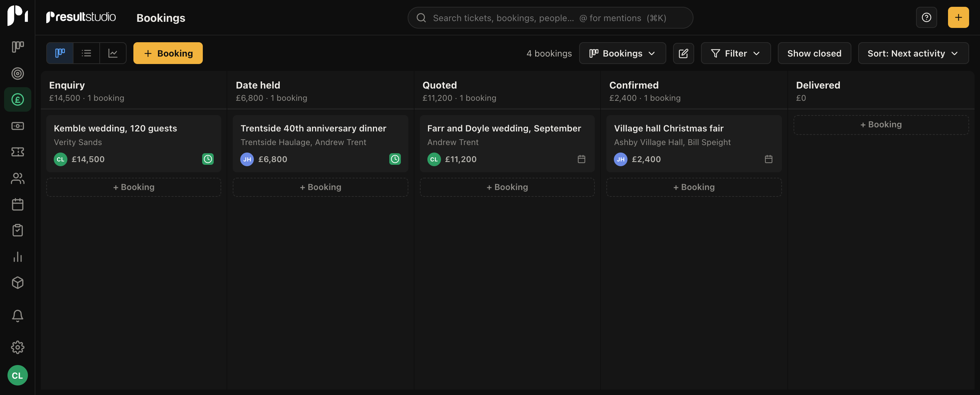Click the yellow plus quick-add button
Viewport: 980px width, 395px height.
point(958,17)
